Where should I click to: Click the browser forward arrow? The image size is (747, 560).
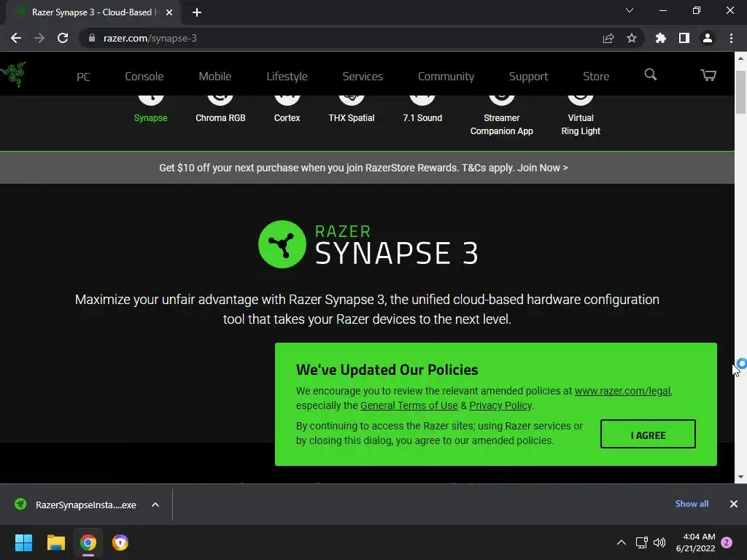(x=39, y=38)
